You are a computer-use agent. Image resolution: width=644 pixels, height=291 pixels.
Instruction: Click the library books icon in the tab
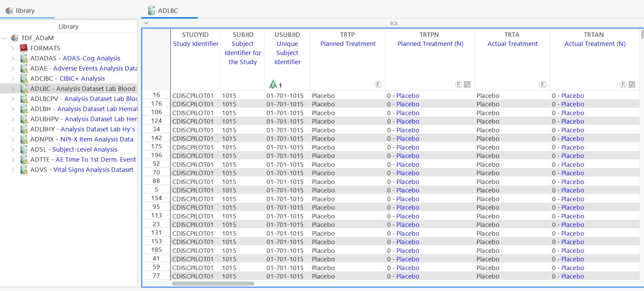tap(9, 11)
